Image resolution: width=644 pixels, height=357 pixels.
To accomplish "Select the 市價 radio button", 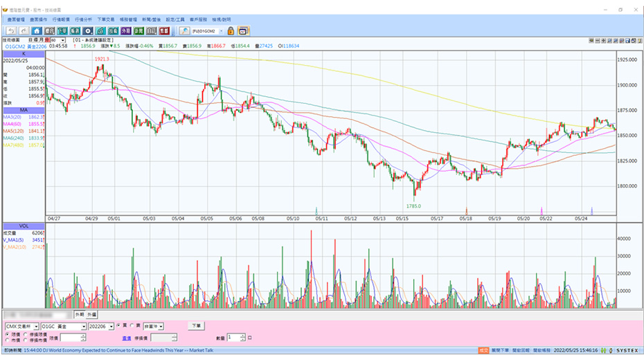I will click(8, 340).
